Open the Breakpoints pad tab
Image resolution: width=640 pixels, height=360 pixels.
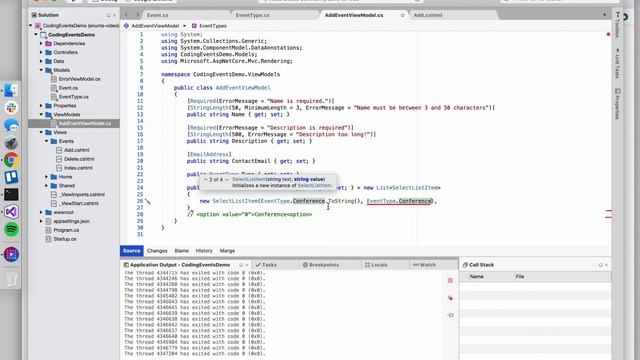point(321,265)
